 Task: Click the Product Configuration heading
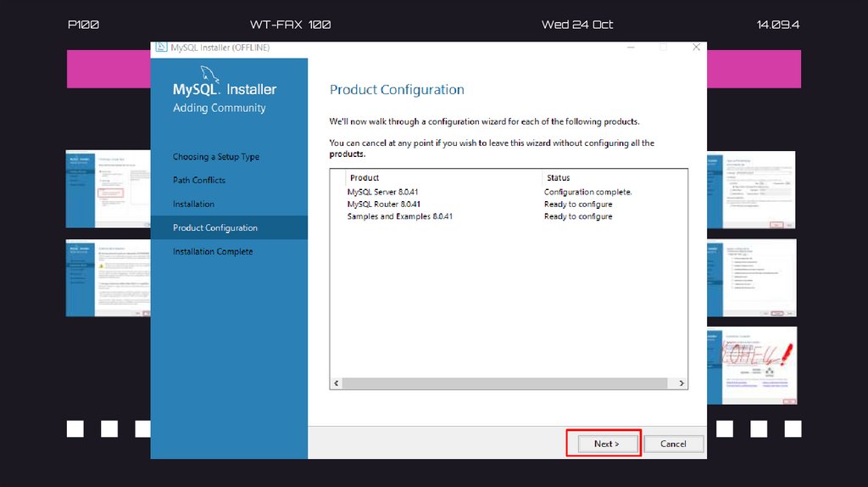coord(397,90)
